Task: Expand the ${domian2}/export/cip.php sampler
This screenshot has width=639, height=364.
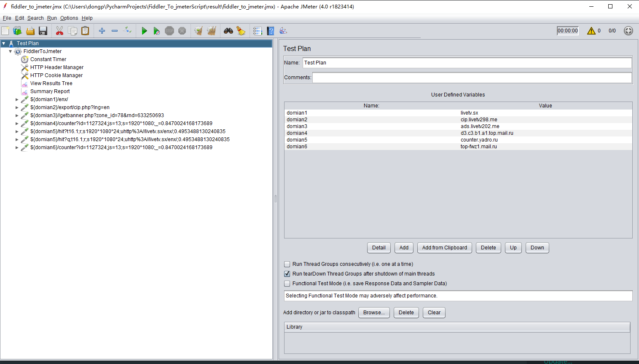Action: 17,107
